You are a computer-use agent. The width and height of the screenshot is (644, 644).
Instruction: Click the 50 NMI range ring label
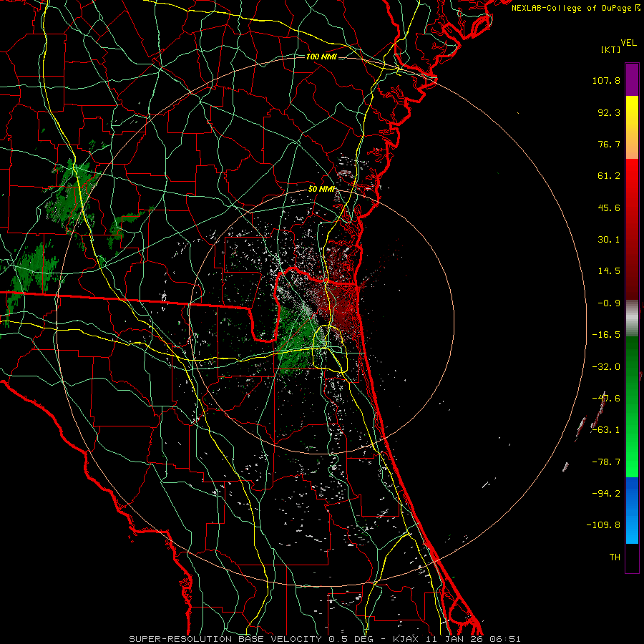pyautogui.click(x=321, y=189)
